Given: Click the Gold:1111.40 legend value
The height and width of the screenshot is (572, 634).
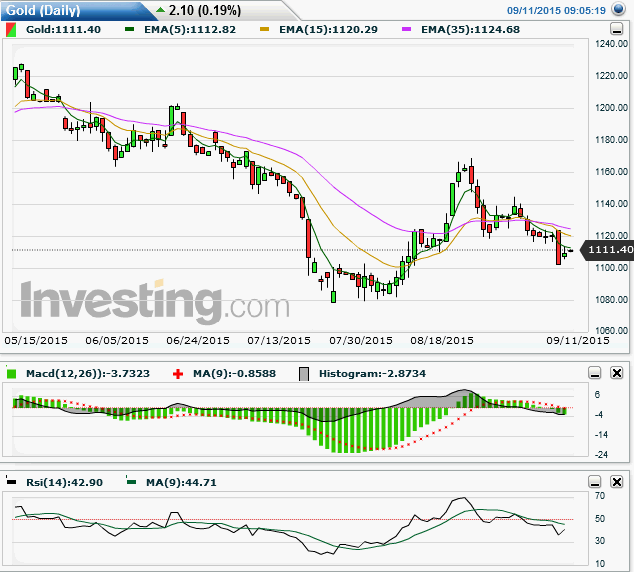Looking at the screenshot, I should point(63,30).
